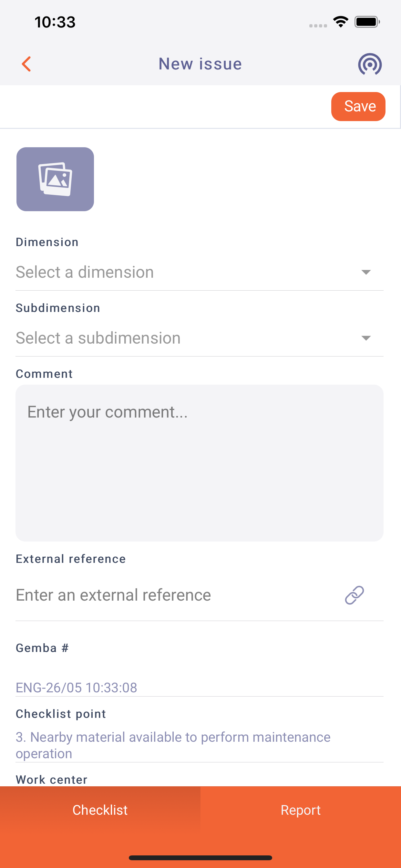Tap the chain link icon beside external reference
Image resolution: width=401 pixels, height=868 pixels.
pos(355,595)
